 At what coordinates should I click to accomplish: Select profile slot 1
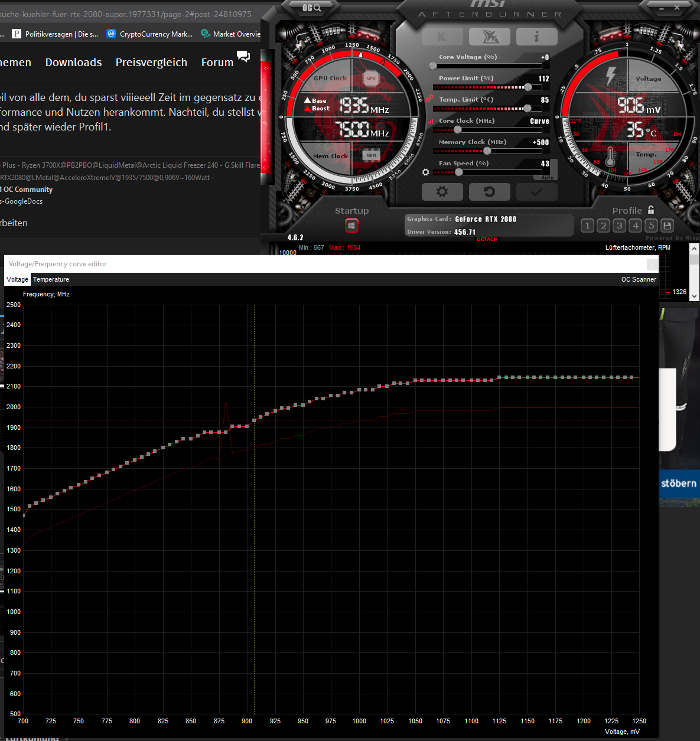point(587,226)
